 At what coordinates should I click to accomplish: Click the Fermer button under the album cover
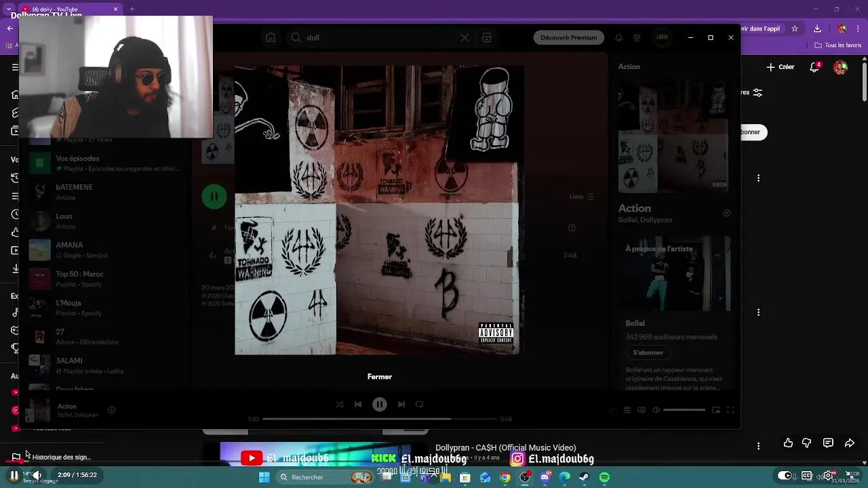380,377
